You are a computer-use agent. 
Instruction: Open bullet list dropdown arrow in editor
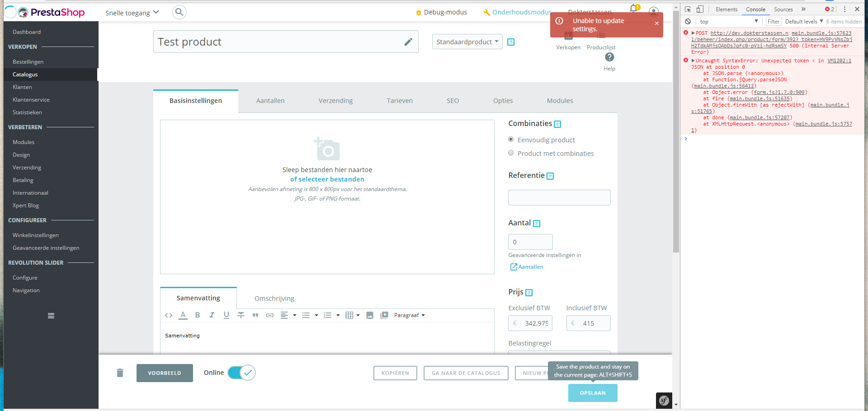(x=316, y=315)
